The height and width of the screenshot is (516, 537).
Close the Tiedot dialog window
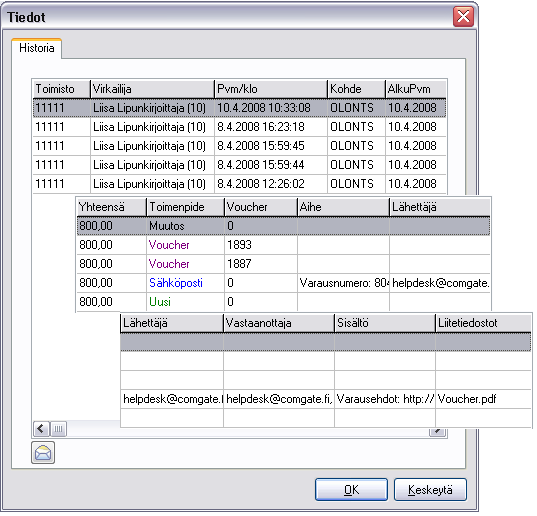[463, 16]
